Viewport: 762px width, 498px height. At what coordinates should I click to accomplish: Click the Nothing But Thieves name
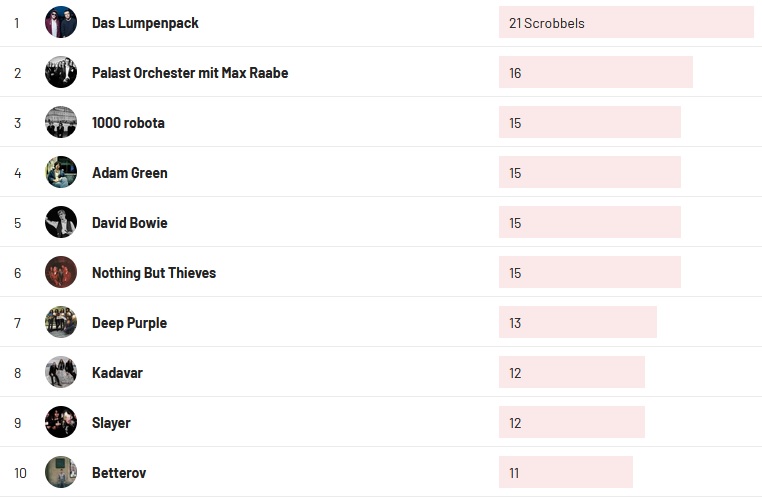[154, 273]
